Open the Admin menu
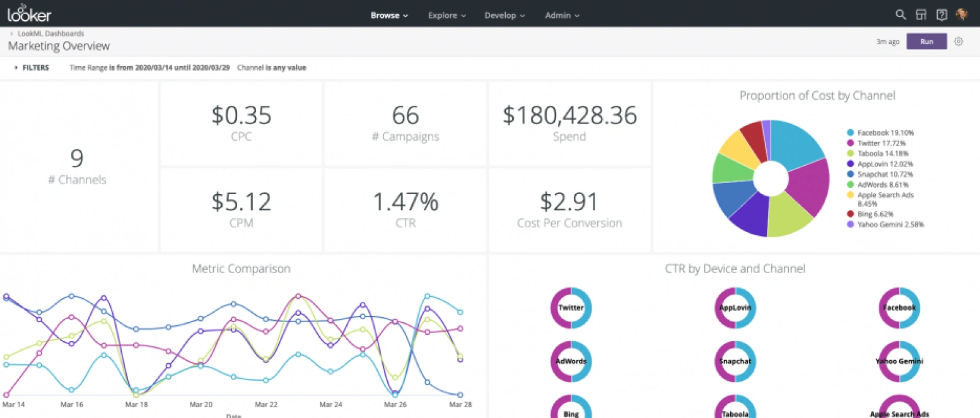Screen dimensions: 980x418 pos(562,15)
